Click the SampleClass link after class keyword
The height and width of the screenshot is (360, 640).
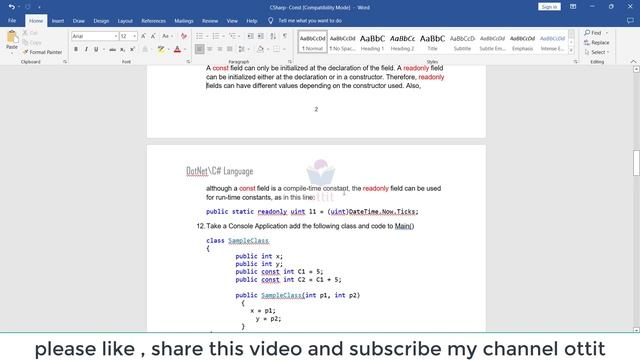248,240
